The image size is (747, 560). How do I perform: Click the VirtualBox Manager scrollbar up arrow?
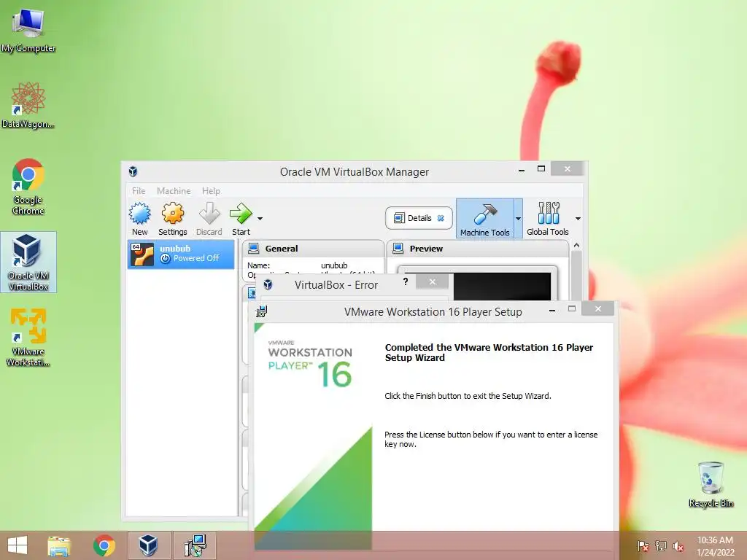(x=576, y=245)
